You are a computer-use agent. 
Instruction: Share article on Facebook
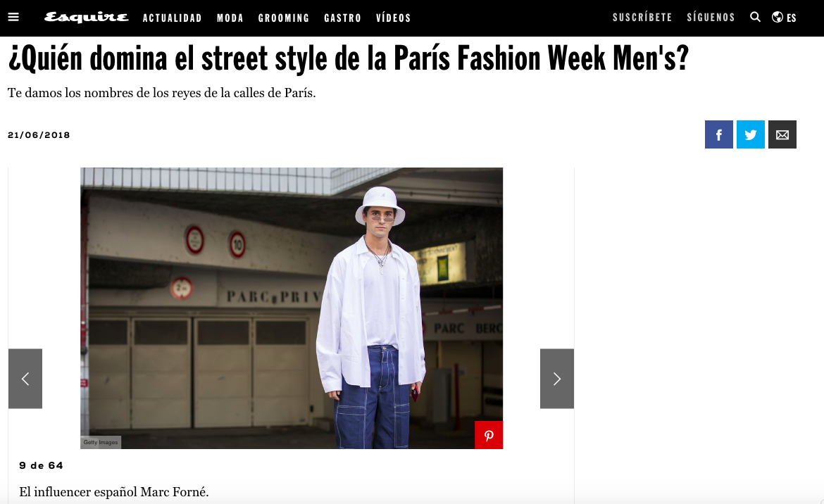coord(719,134)
